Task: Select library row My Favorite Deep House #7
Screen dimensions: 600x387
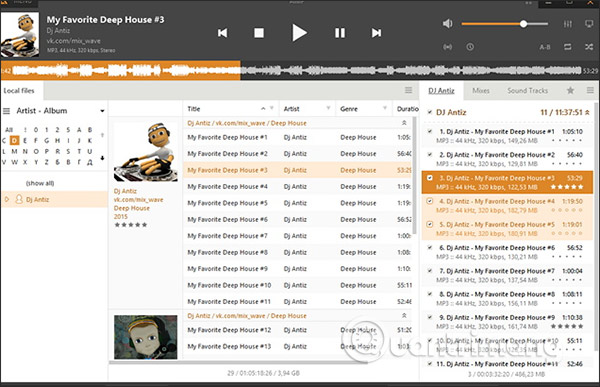Action: (x=297, y=236)
